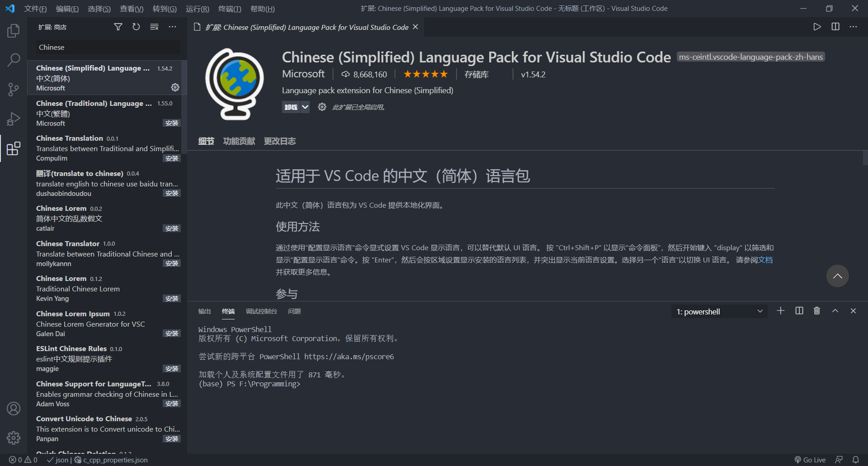The width and height of the screenshot is (868, 466).
Task: Open gear for Chinese (Simplified) list item
Action: (175, 87)
